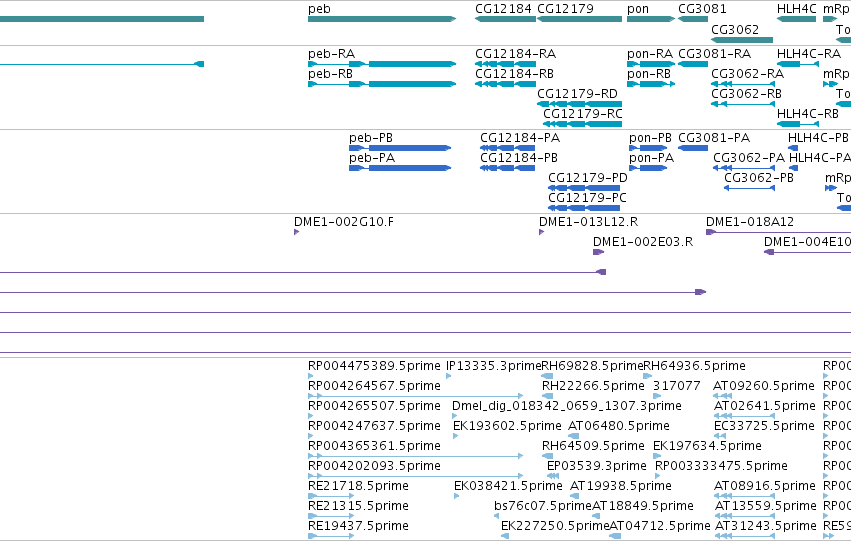Select EST EP03539.3prime

click(x=596, y=467)
